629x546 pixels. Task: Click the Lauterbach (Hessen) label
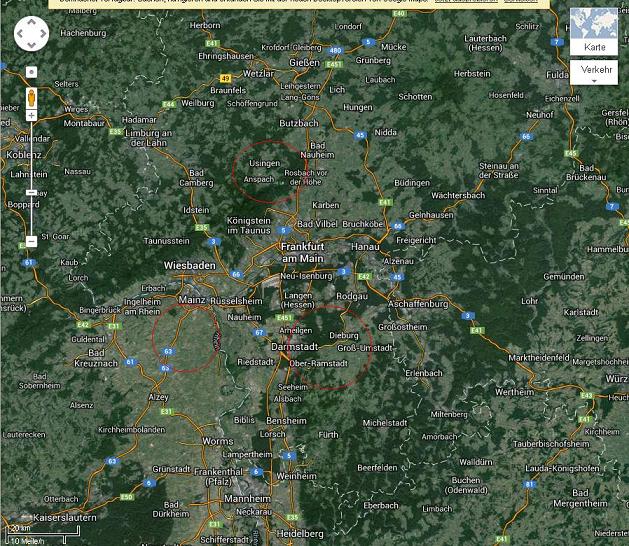pyautogui.click(x=485, y=43)
